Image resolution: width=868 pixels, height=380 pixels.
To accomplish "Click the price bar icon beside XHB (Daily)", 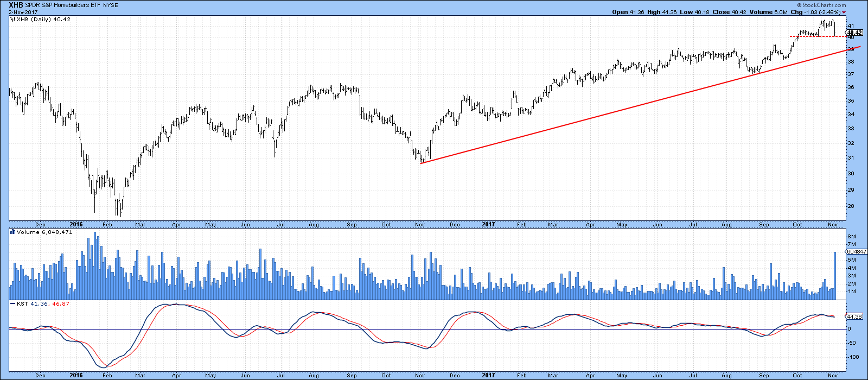I will [14, 20].
